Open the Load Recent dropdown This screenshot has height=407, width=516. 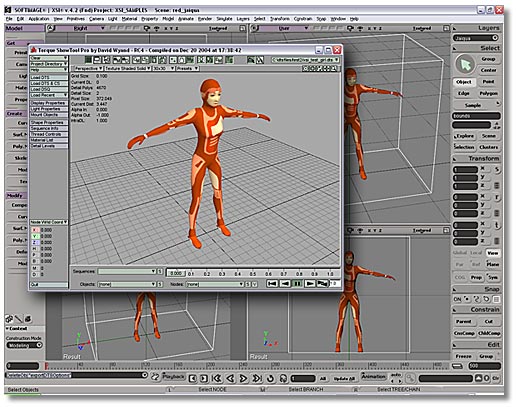click(49, 95)
